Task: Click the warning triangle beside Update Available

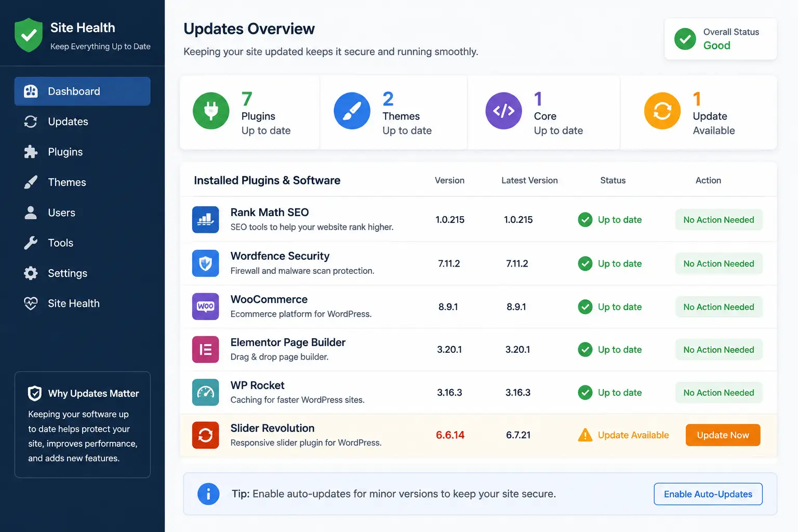Action: point(585,435)
